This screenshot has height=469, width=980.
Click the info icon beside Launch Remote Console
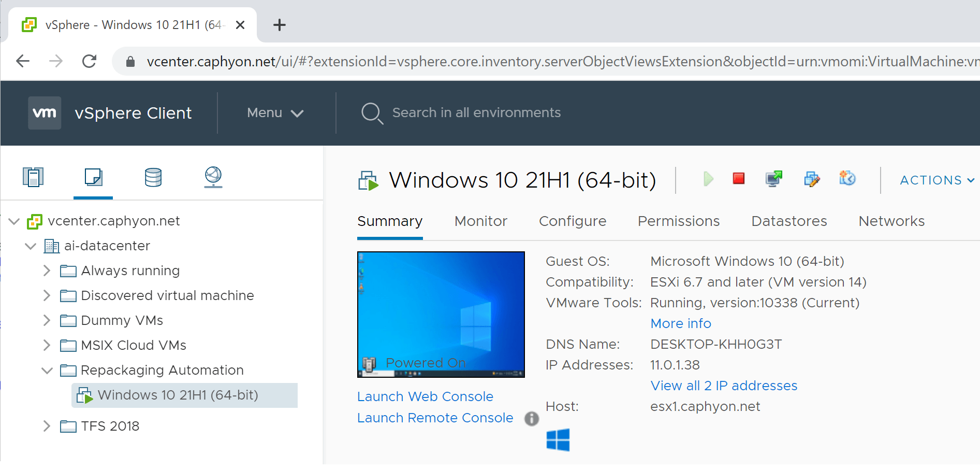pyautogui.click(x=531, y=418)
